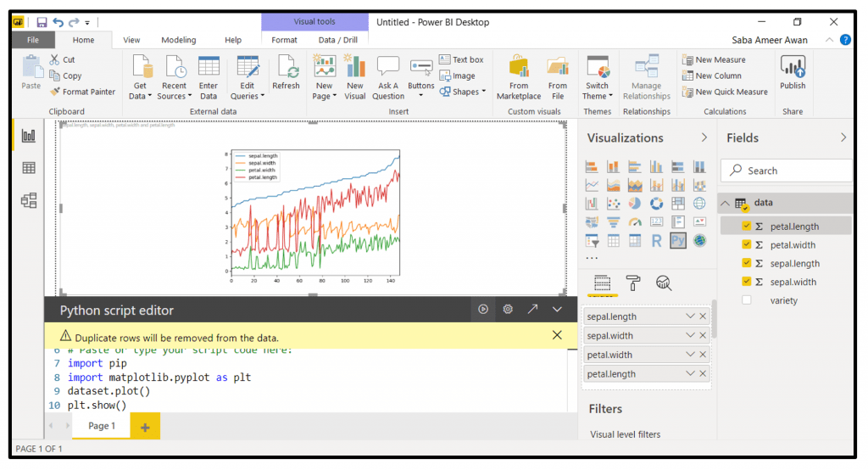Uncheck the petal.width field

pyautogui.click(x=746, y=244)
